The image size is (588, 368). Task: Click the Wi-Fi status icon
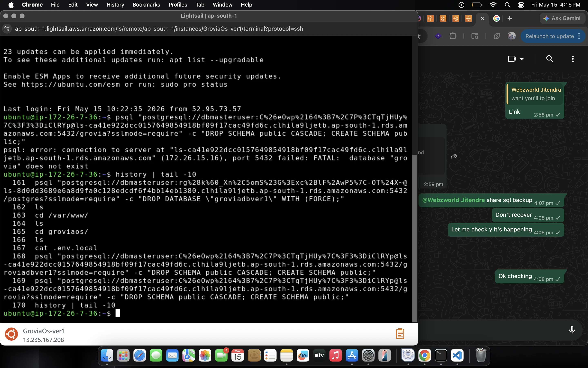point(493,5)
